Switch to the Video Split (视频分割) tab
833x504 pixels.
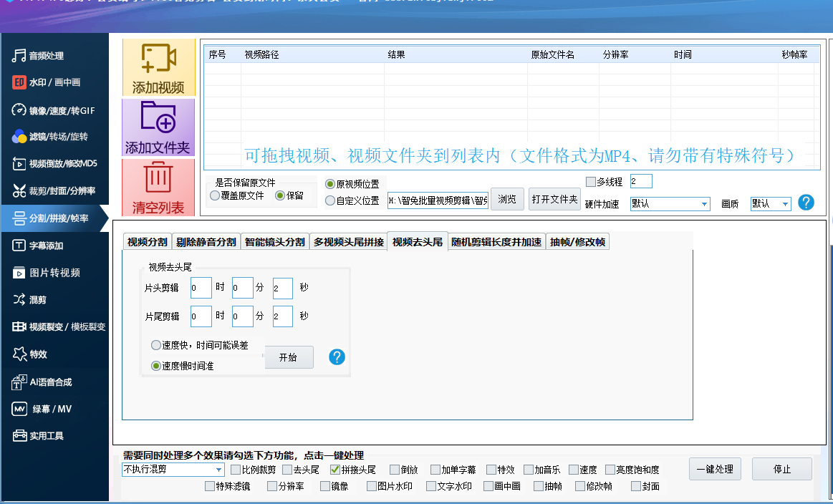[147, 242]
